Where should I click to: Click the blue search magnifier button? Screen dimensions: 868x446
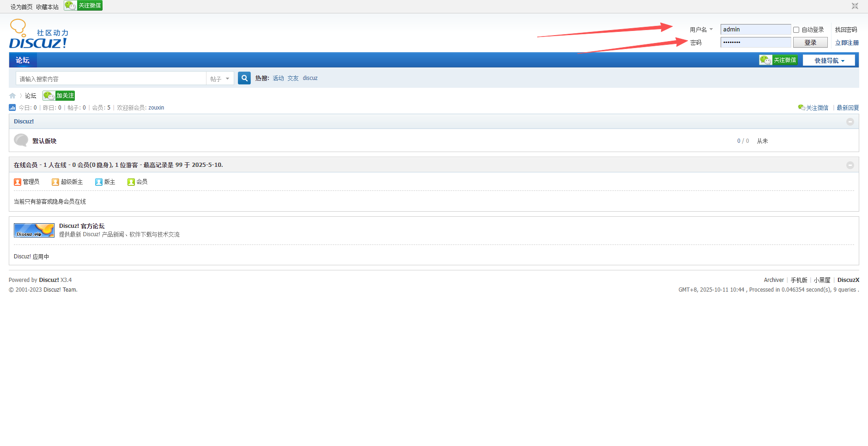(x=244, y=78)
